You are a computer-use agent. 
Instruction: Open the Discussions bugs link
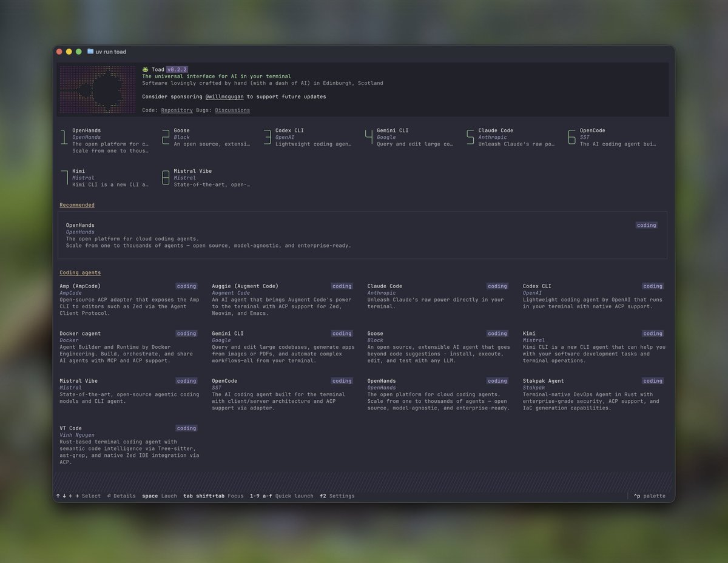pyautogui.click(x=232, y=110)
